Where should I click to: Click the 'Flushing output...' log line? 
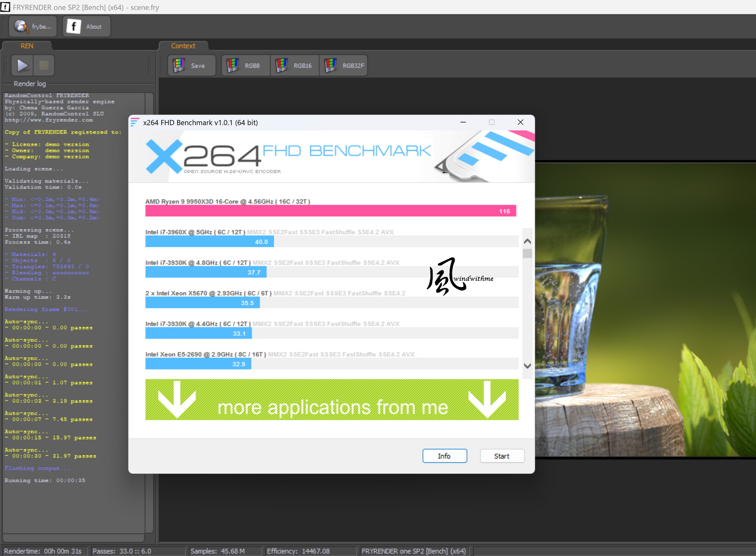point(37,468)
